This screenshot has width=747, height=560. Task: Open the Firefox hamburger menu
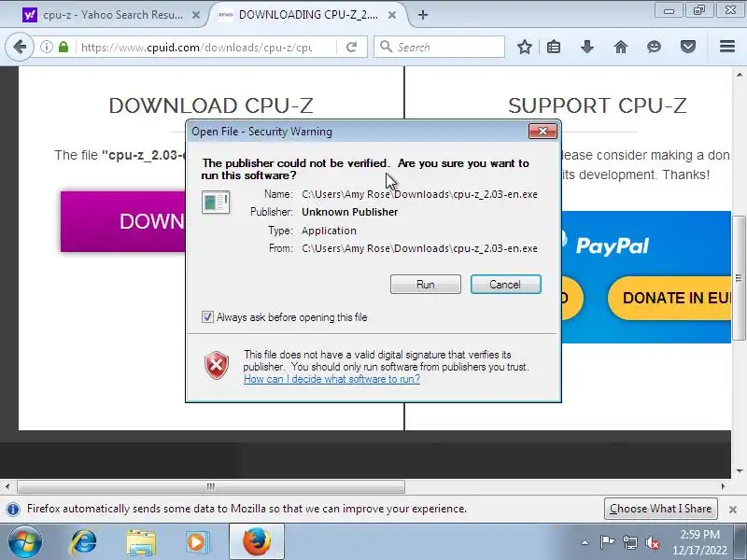tap(727, 46)
